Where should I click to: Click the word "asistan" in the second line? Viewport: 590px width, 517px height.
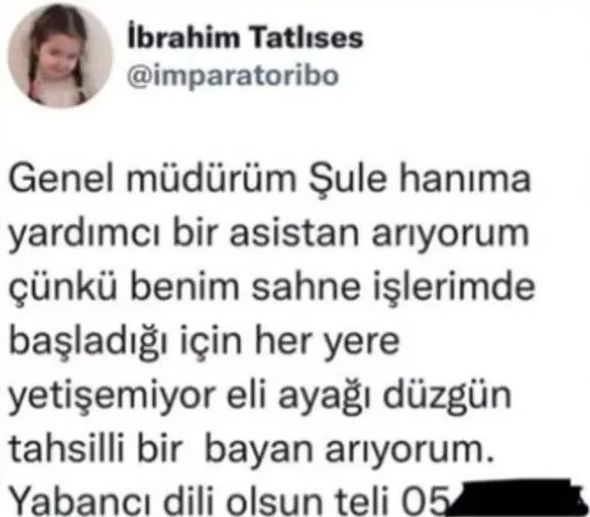coord(294,233)
